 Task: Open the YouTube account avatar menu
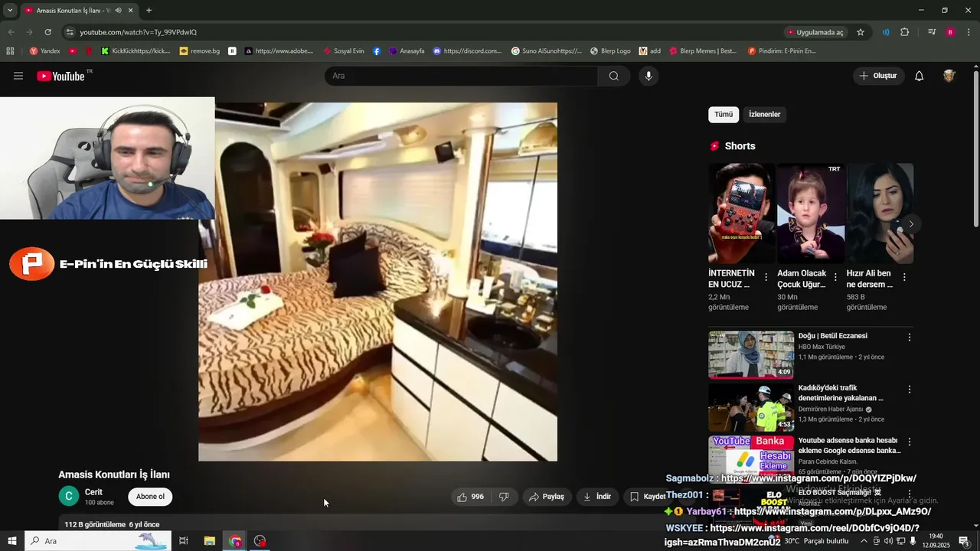[x=949, y=76]
